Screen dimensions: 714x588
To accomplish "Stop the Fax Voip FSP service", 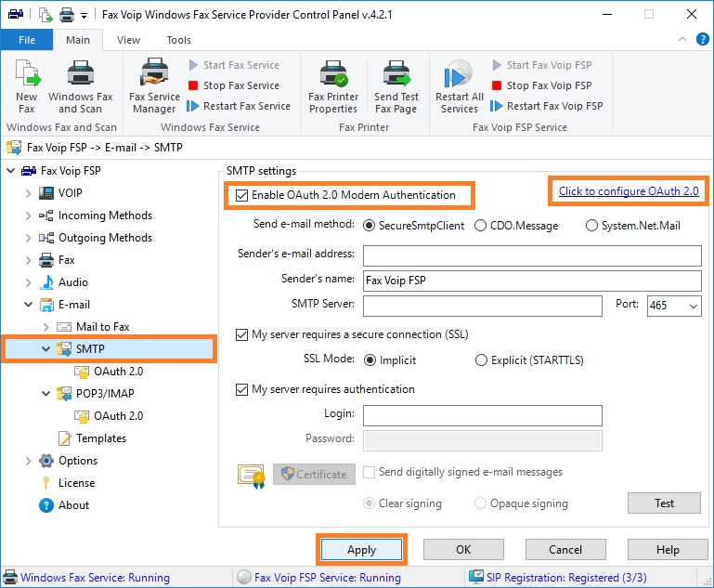I will coord(542,85).
